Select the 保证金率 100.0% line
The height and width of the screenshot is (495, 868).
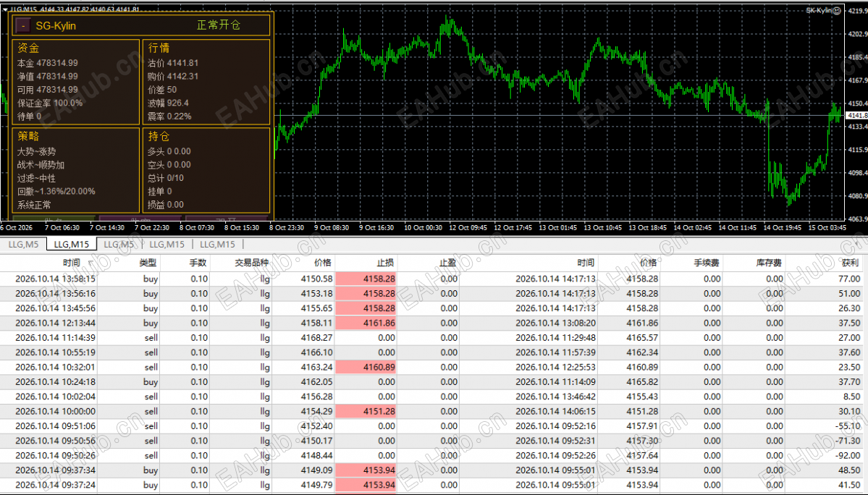(50, 103)
